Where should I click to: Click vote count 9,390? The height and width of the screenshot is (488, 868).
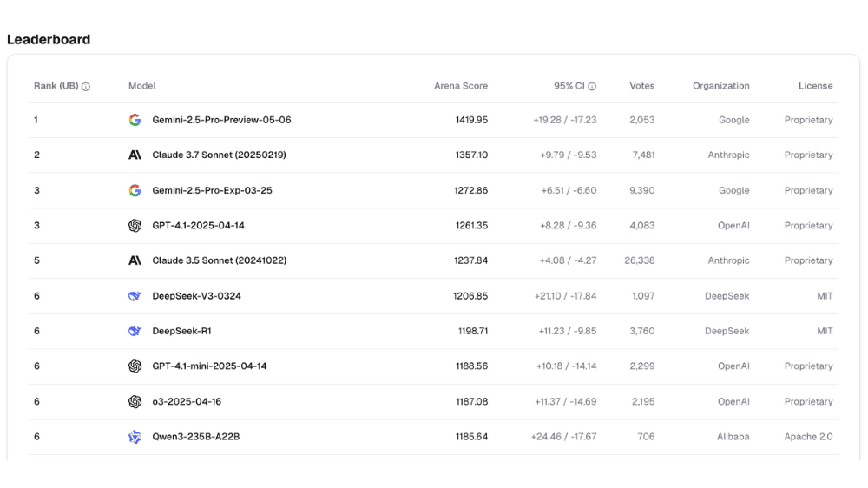tap(642, 190)
